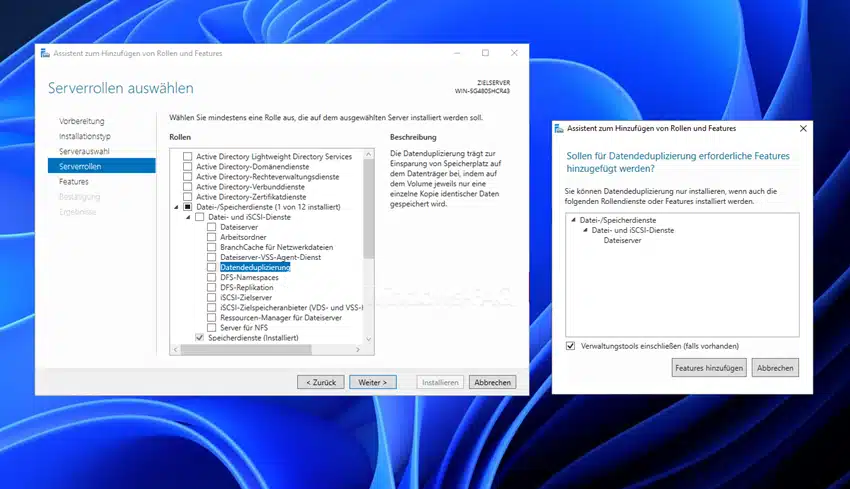
Task: Check the Datei- und iSCSI-Dienste checkbox
Action: (x=199, y=217)
